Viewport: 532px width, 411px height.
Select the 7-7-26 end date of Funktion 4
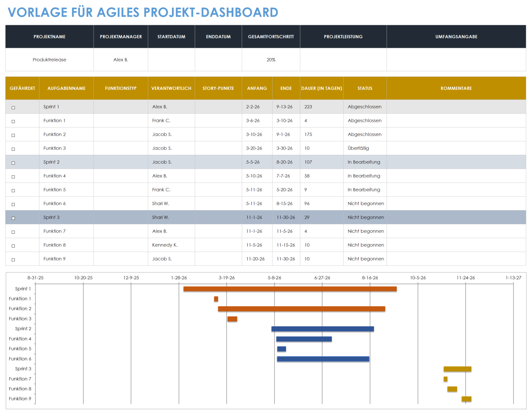(x=286, y=176)
